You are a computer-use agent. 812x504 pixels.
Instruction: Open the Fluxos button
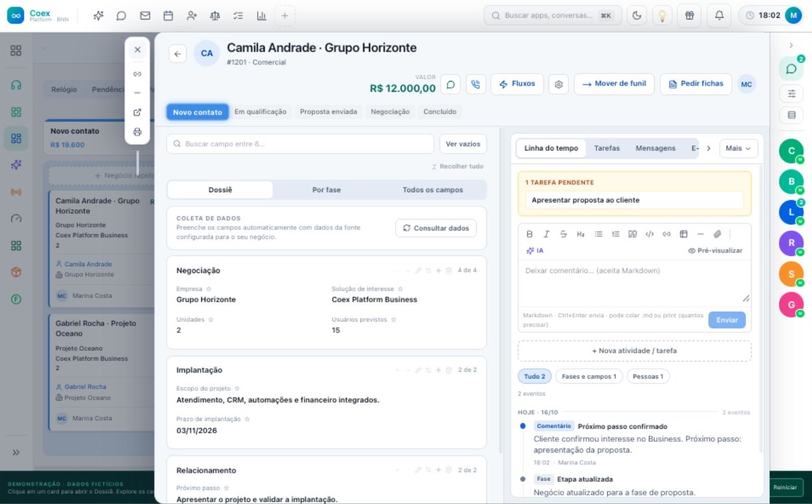[x=517, y=84]
